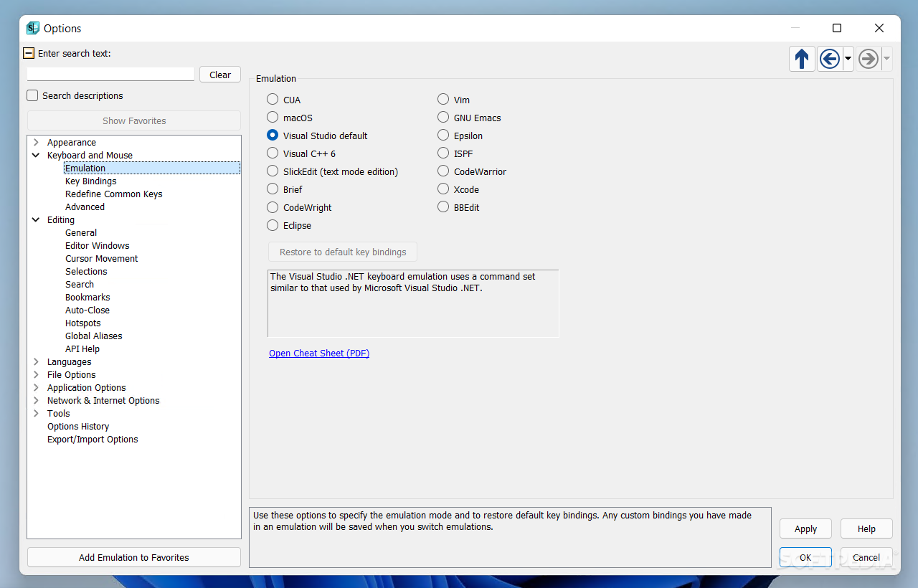
Task: Click Add Emulation to Favorites button
Action: tap(134, 557)
